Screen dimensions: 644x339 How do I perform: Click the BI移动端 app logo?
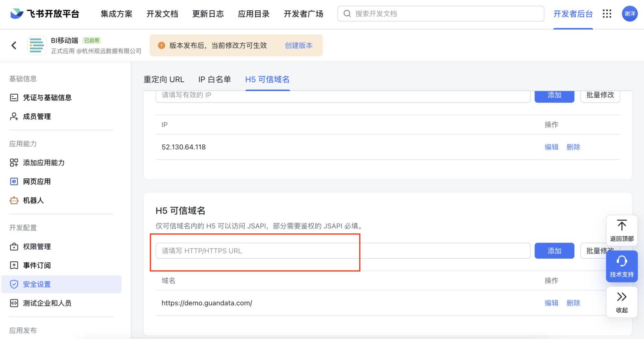click(37, 45)
